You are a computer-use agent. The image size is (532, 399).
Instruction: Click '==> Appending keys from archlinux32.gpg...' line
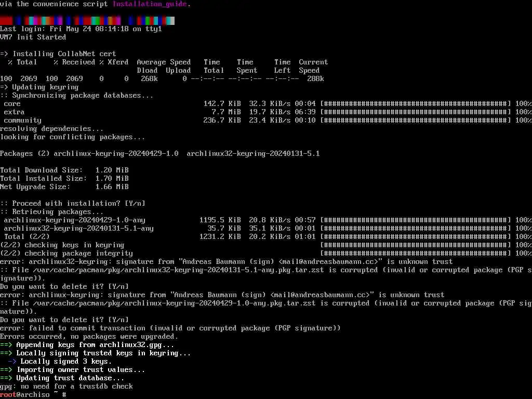(87, 345)
